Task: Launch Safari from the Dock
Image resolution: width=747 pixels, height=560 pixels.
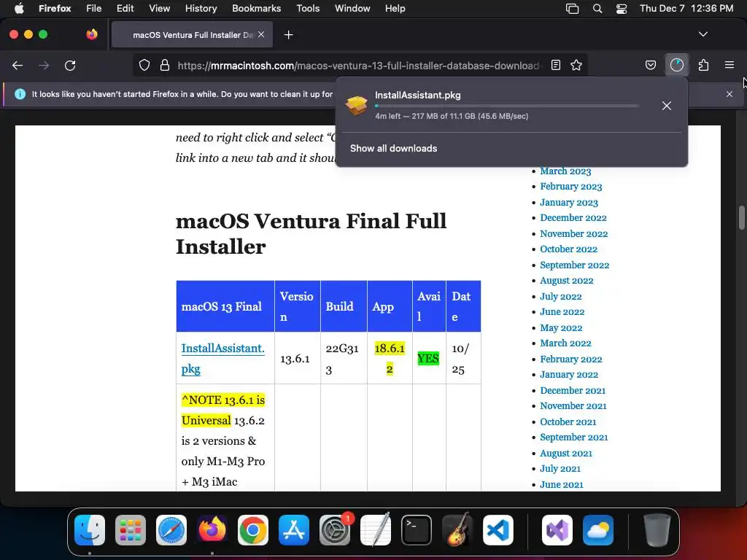Action: point(171,530)
